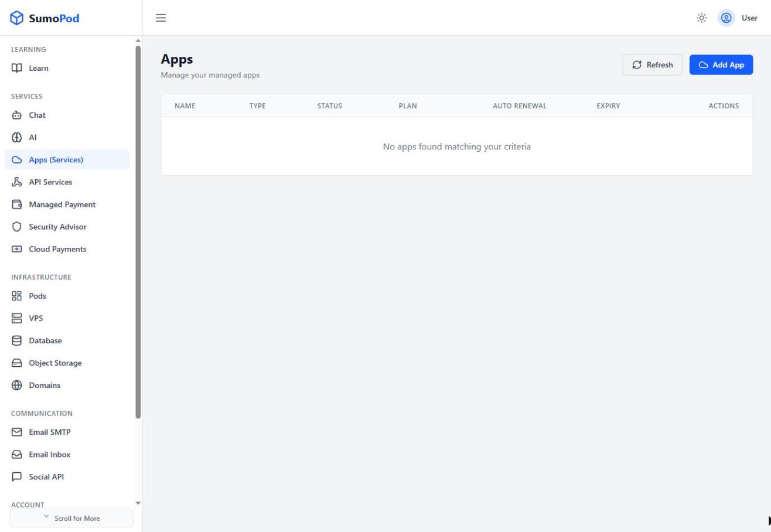Click the SumoPod brand name text
Image resolution: width=771 pixels, height=532 pixels.
pos(54,18)
